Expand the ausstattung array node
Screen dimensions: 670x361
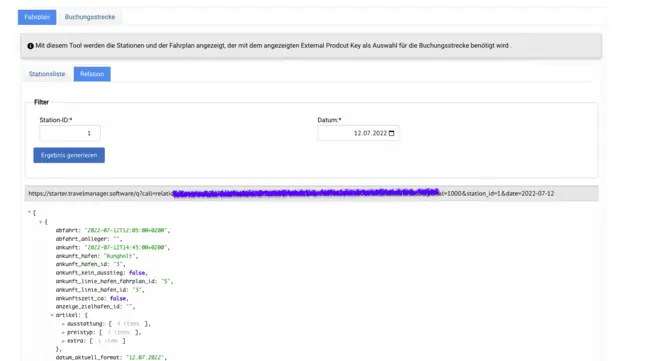pyautogui.click(x=63, y=324)
